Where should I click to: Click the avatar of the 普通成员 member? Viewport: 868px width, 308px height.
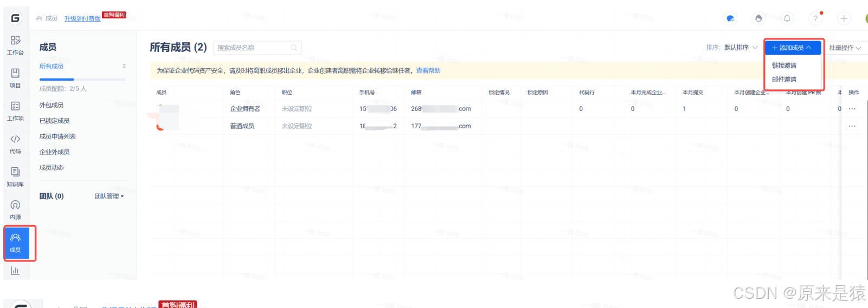pyautogui.click(x=161, y=126)
